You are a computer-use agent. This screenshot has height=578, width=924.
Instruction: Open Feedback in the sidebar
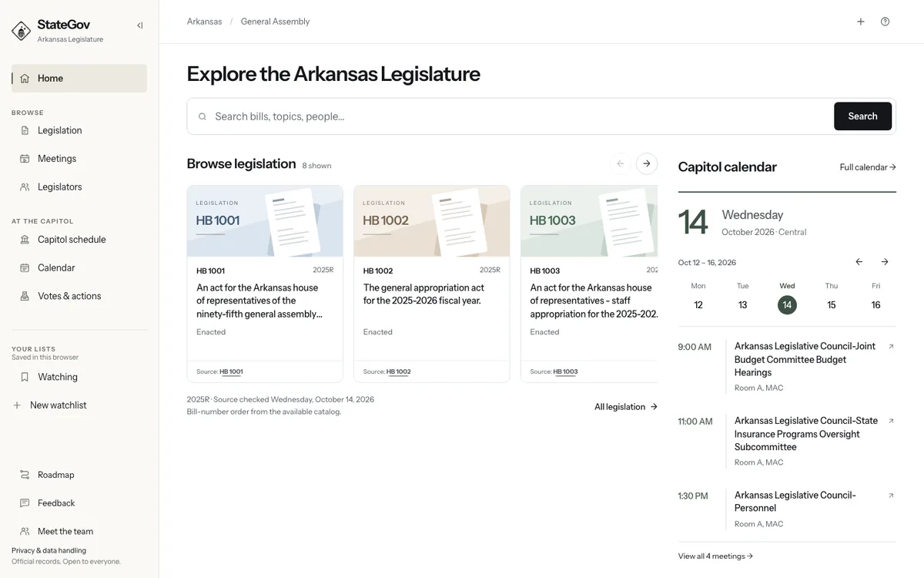coord(79,503)
